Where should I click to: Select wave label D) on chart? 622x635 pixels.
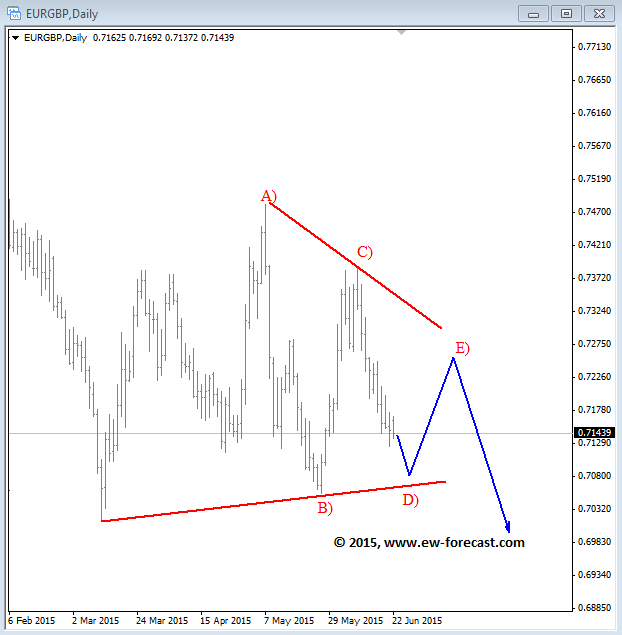(x=410, y=500)
